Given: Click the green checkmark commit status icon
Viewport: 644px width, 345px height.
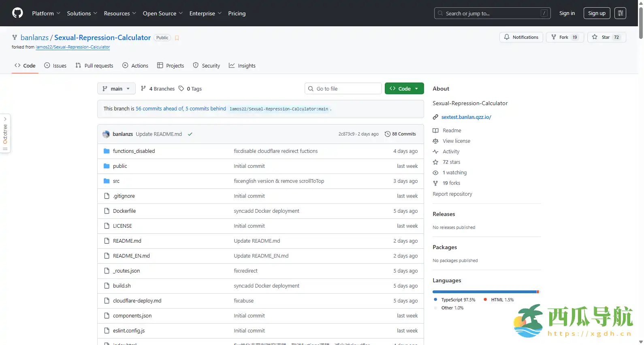Looking at the screenshot, I should coord(190,134).
